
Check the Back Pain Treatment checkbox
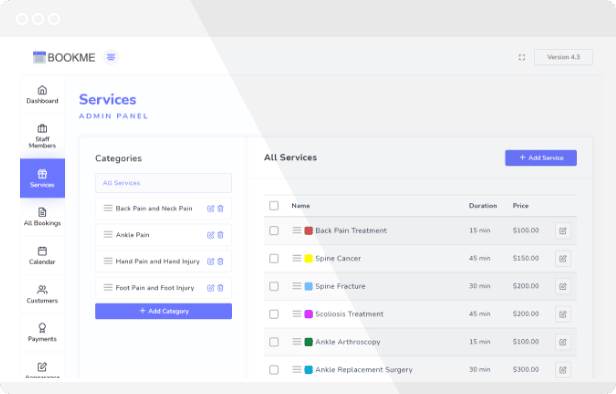[274, 231]
